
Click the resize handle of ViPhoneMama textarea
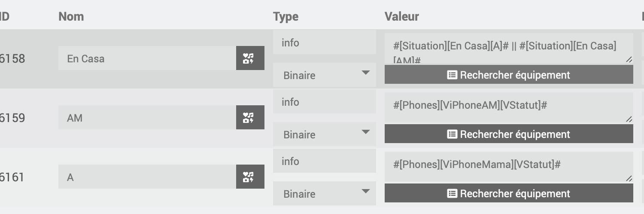tap(629, 178)
